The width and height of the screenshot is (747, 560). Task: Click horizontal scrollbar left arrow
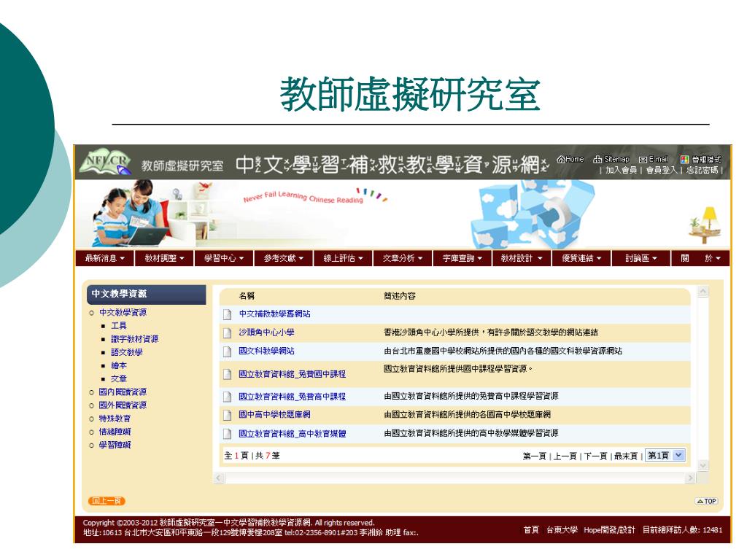(219, 478)
